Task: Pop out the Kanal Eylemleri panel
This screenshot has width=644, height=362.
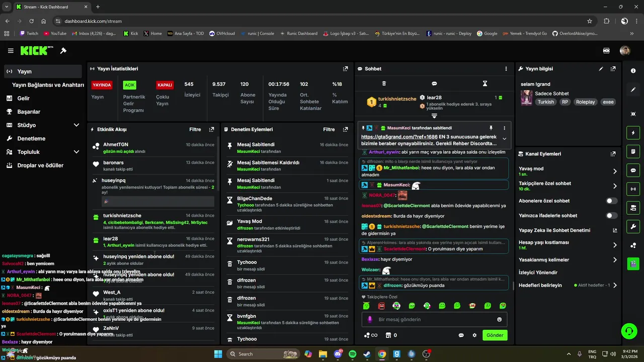Action: (613, 154)
